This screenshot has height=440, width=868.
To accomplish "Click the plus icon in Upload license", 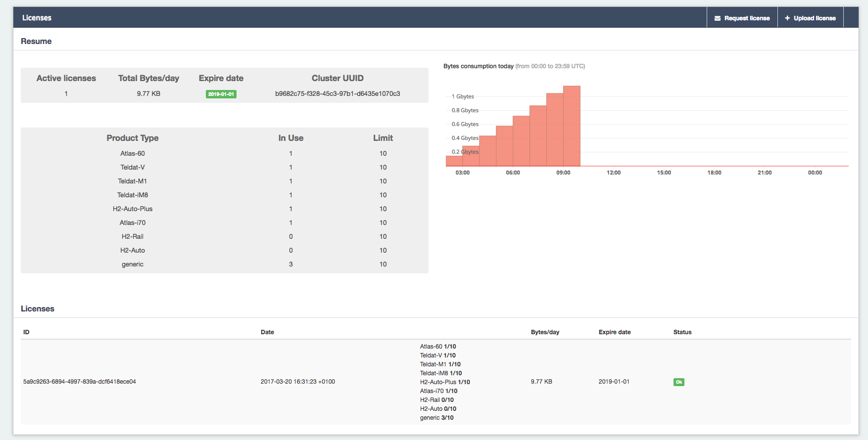I will [787, 18].
